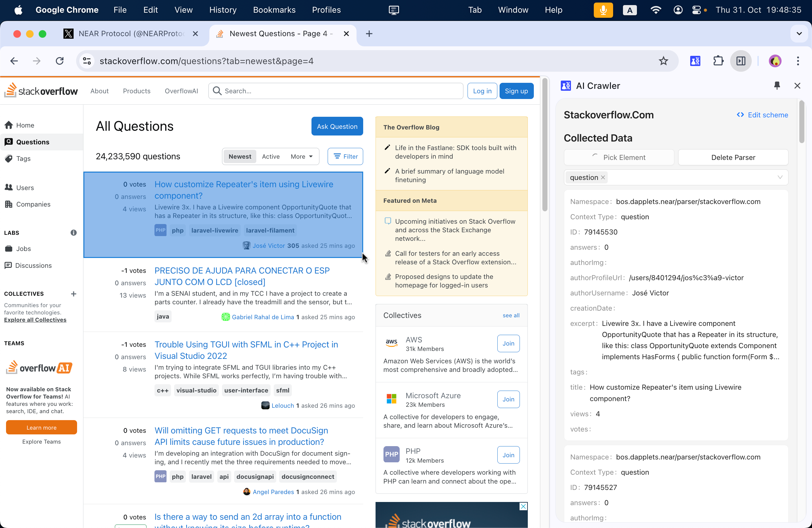Bookmark this page with the star icon
The height and width of the screenshot is (528, 812).
663,61
